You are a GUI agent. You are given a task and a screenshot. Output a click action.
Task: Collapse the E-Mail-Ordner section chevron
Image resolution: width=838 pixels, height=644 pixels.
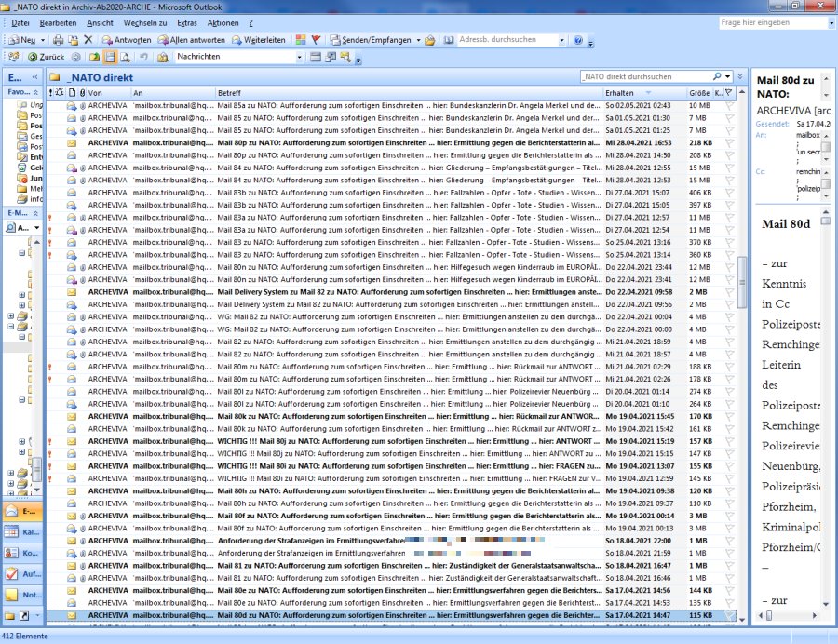point(35,213)
